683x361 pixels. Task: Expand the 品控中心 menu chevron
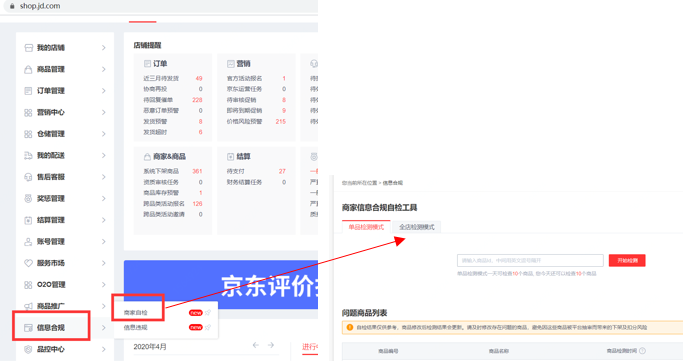point(104,349)
